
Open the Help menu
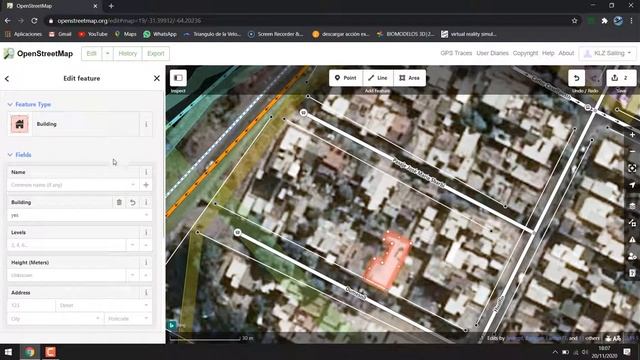click(548, 53)
